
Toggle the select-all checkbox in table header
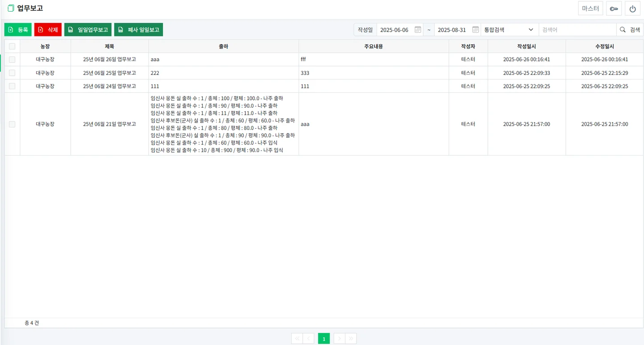click(12, 46)
